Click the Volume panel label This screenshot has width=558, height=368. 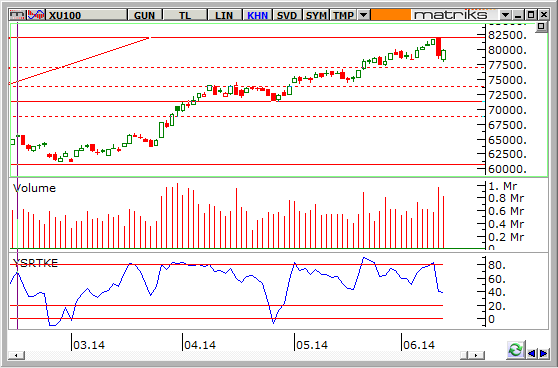click(x=35, y=188)
